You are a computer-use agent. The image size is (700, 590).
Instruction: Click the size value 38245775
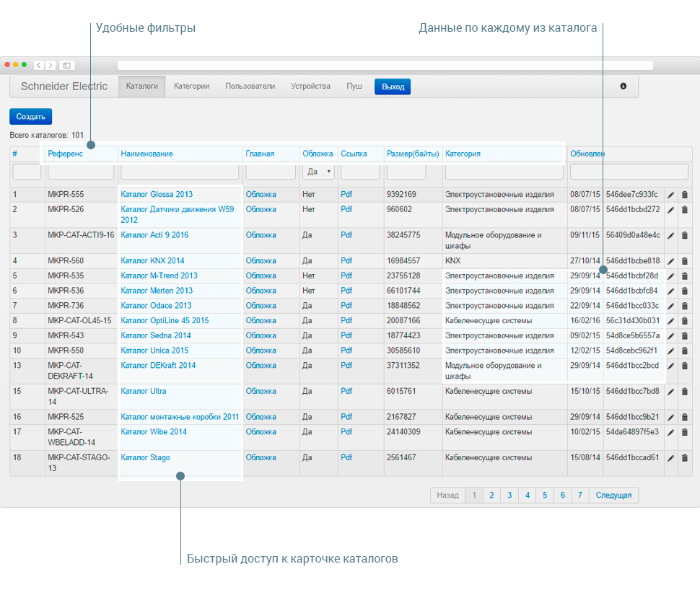coord(403,235)
